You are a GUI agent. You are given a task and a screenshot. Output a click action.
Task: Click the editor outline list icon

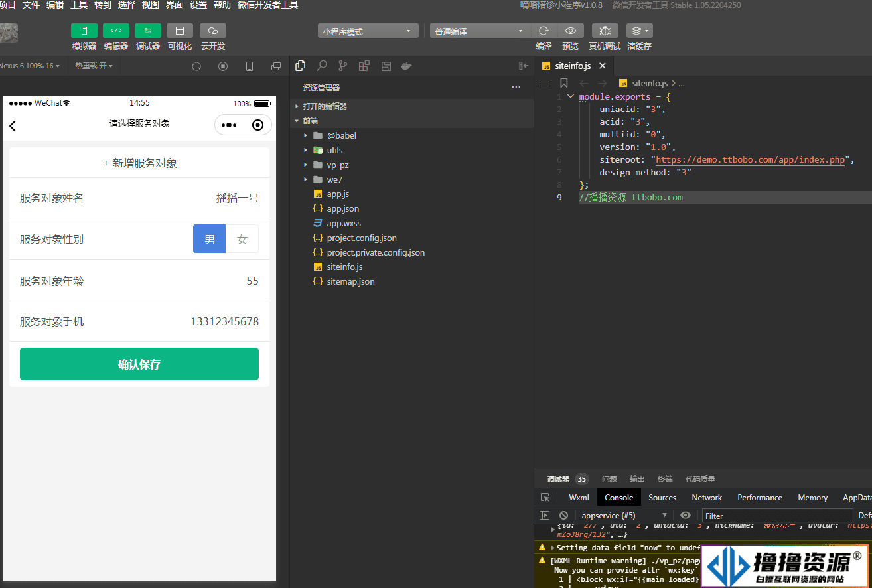pyautogui.click(x=544, y=83)
